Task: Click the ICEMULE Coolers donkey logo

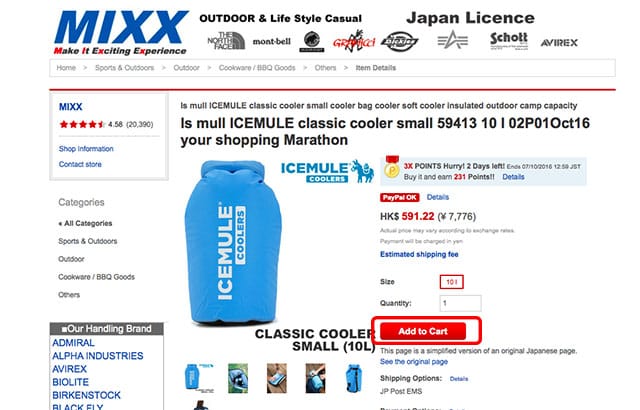Action: 327,171
